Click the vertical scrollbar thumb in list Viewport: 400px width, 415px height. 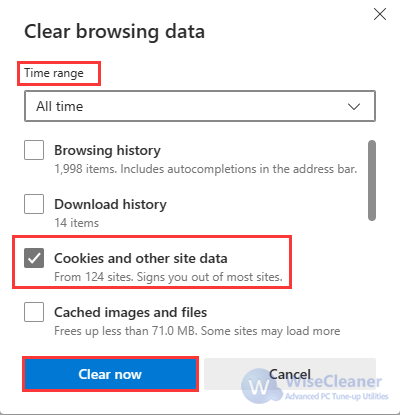[x=372, y=180]
